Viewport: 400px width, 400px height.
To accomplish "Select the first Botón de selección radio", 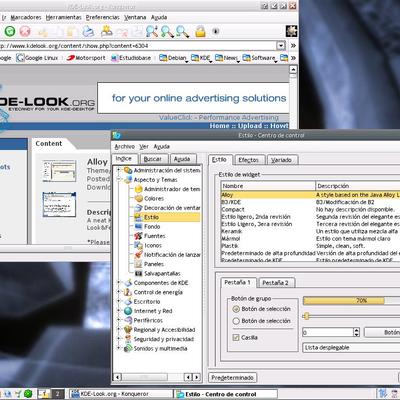I will coord(236,309).
